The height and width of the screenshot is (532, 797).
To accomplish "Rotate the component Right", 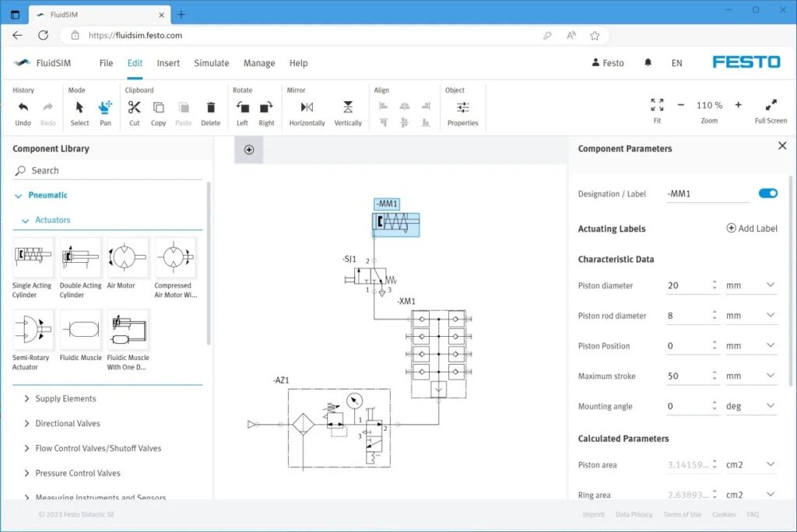I will (266, 107).
